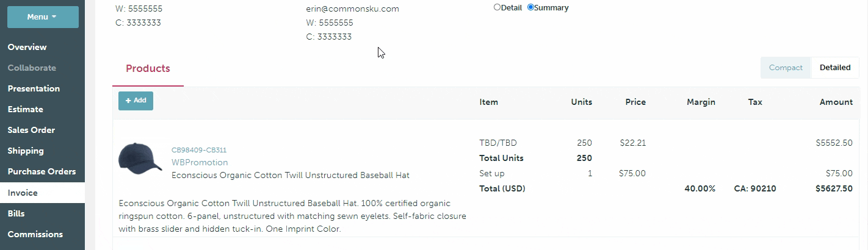Open Sales Order in sidebar
Viewport: 868px width, 250px height.
pos(31,130)
